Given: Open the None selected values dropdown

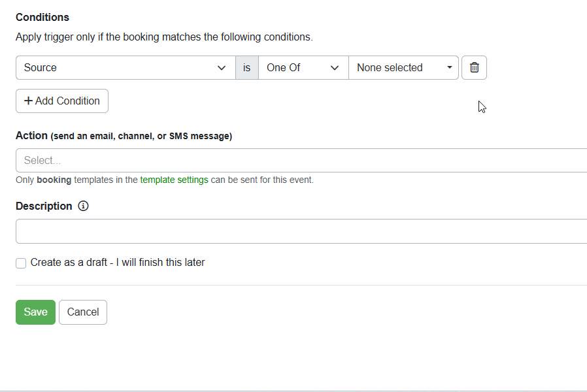Looking at the screenshot, I should (x=399, y=67).
